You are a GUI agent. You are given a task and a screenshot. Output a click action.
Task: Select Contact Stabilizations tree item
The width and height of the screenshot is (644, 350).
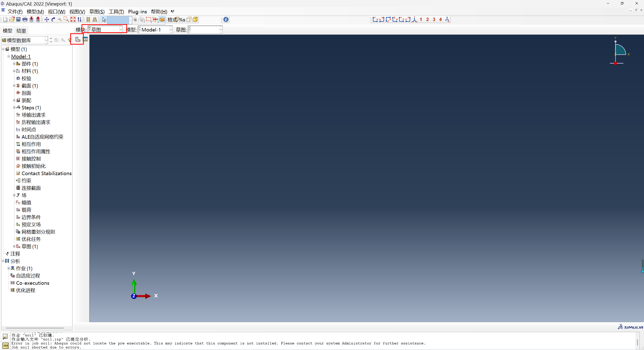pos(47,173)
